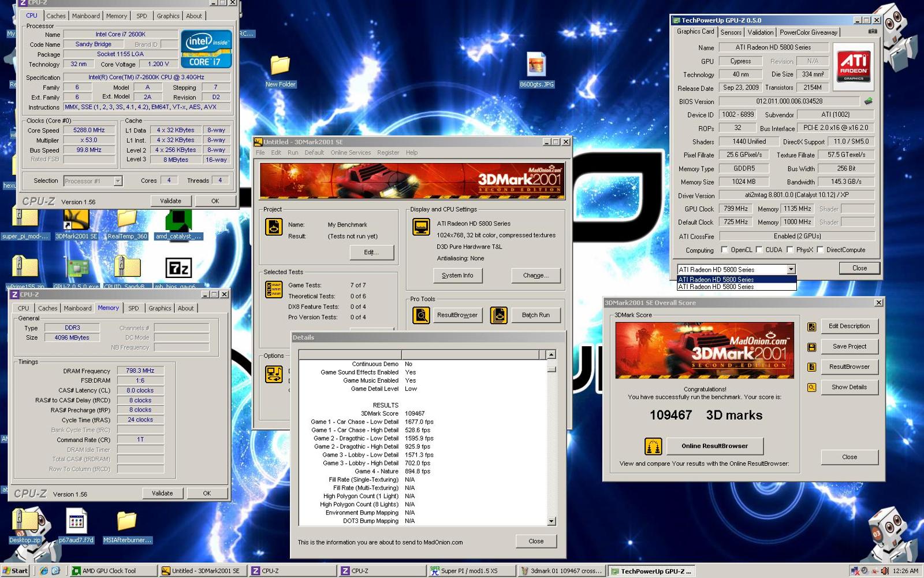
Task: Open the PowerColor Giveaway tab in GPU-Z
Action: tap(808, 32)
